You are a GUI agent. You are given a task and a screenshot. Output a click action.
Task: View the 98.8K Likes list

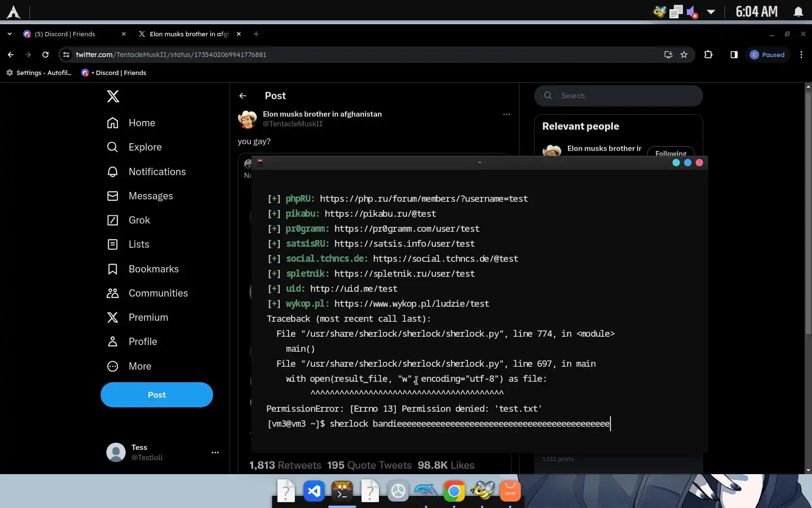446,465
